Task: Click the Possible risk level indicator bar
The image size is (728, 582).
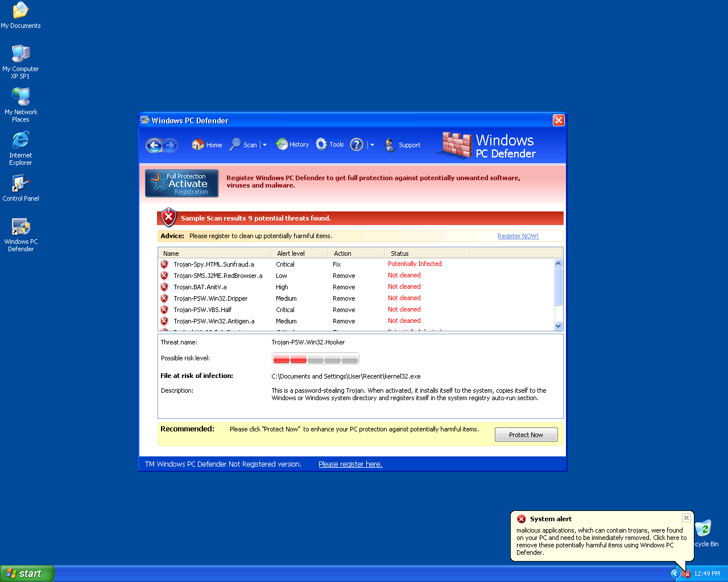Action: [315, 358]
